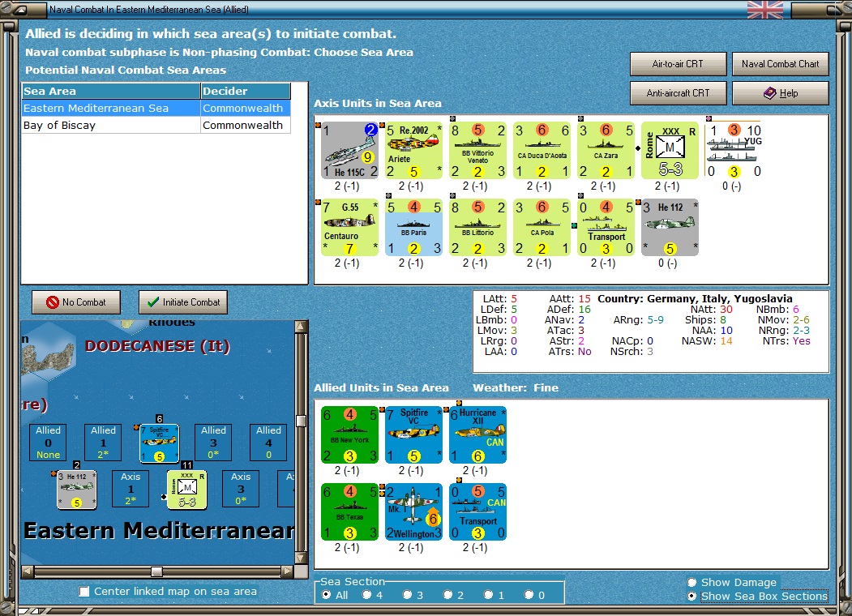The height and width of the screenshot is (616, 852).
Task: Click the 5-3 corps counter on the map
Action: [187, 490]
